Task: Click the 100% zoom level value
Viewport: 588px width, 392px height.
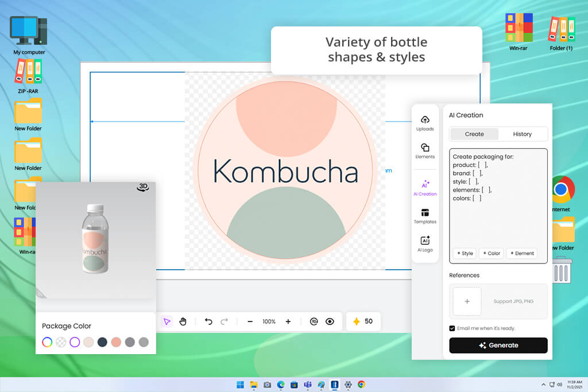Action: [x=269, y=321]
